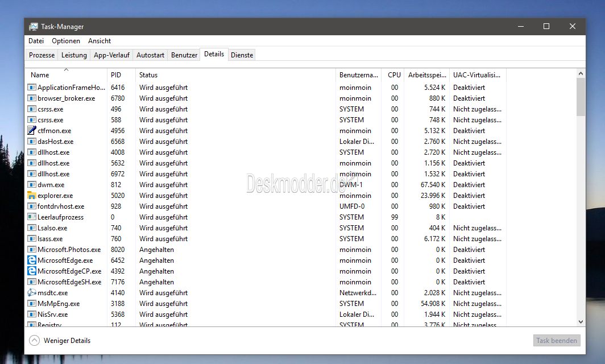Click the MicrosoftEdgeCP.exe Edge icon

[x=32, y=271]
